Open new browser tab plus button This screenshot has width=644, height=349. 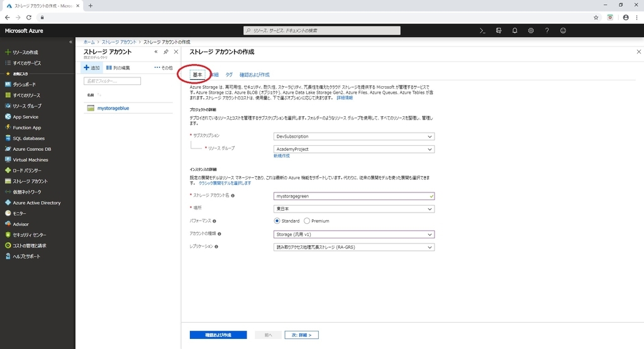click(91, 6)
